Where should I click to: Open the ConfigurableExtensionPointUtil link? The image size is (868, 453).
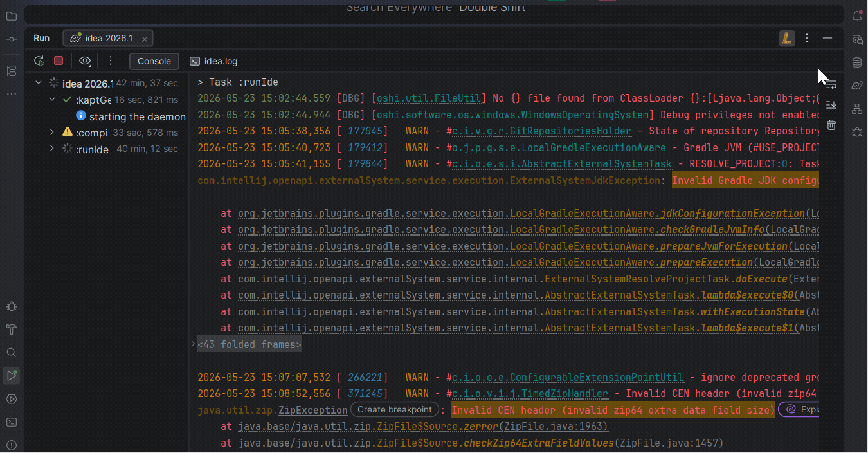click(567, 378)
